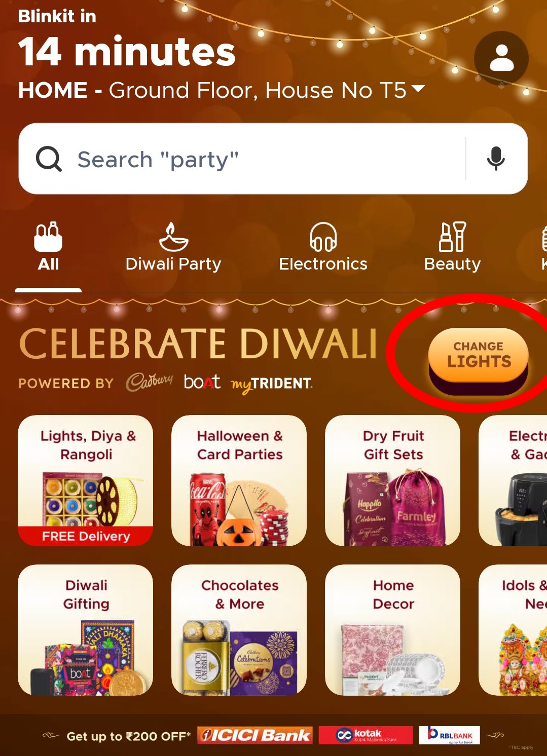Screen dimensions: 547x756
Task: Select the Electronics headphones icon
Action: [323, 237]
